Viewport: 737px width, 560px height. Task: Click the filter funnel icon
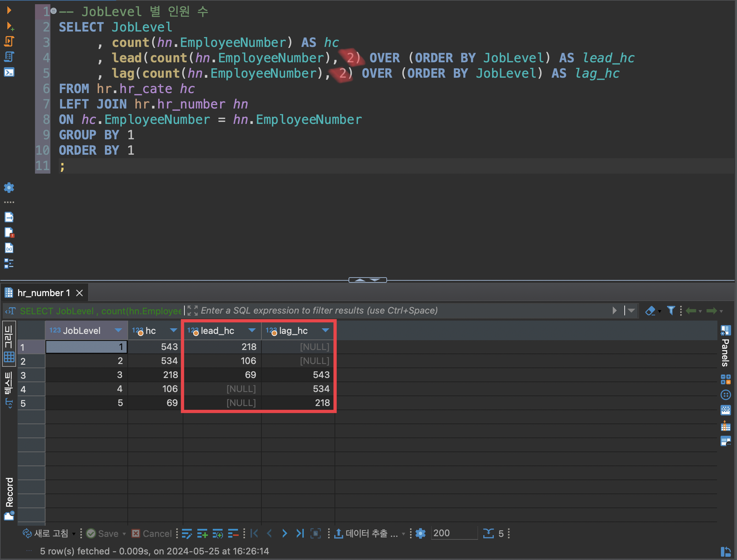(x=671, y=310)
